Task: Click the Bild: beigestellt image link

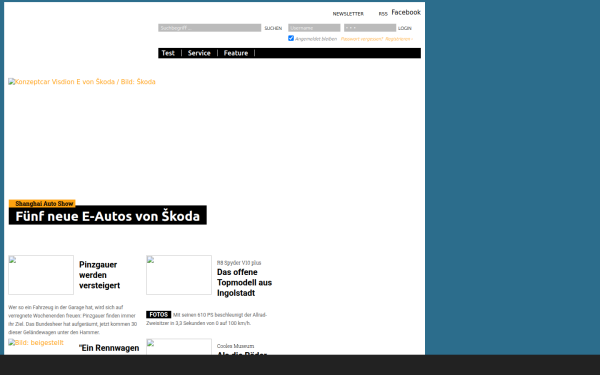Action: pos(36,343)
